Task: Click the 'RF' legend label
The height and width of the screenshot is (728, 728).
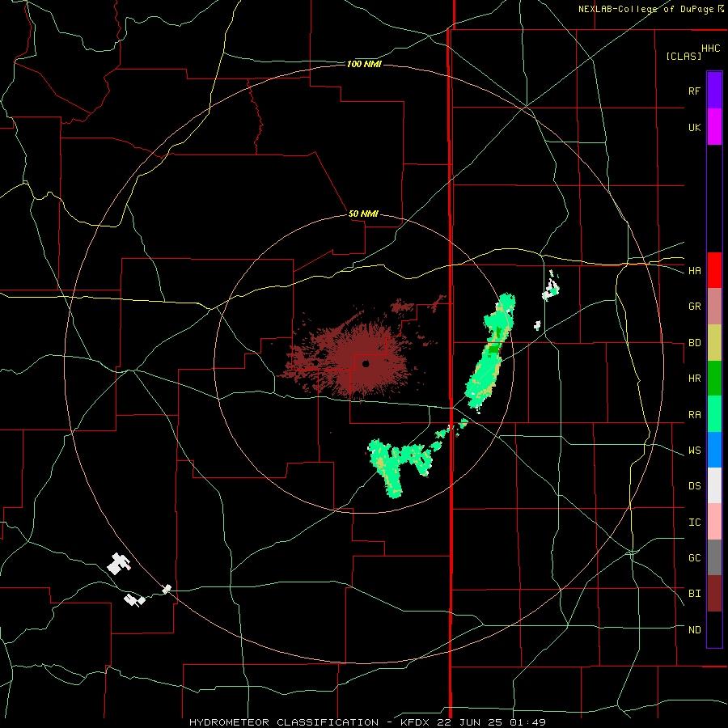Action: tap(694, 91)
